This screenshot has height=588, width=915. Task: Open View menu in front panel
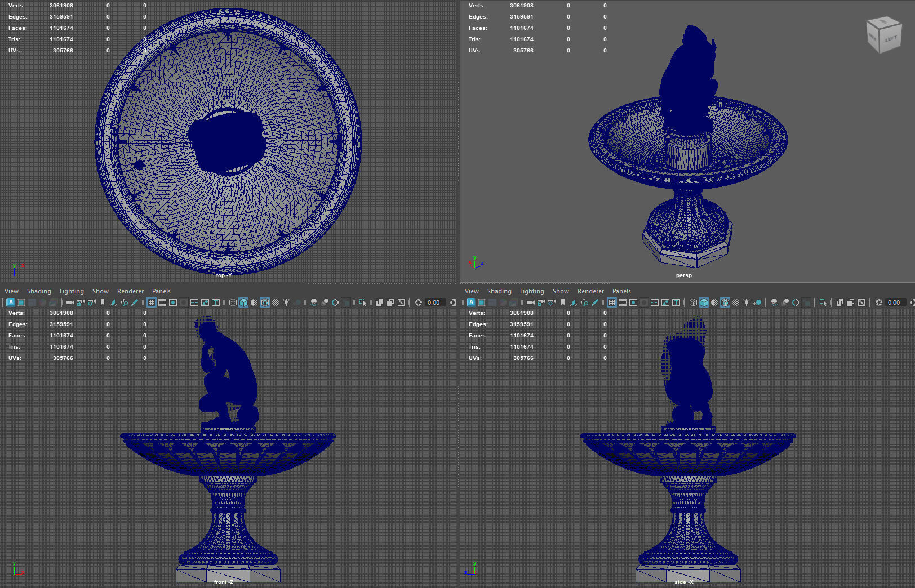[x=11, y=291]
